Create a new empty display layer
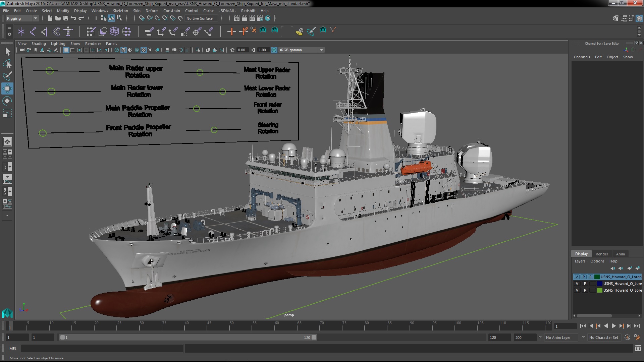The width and height of the screenshot is (644, 362). 630,268
